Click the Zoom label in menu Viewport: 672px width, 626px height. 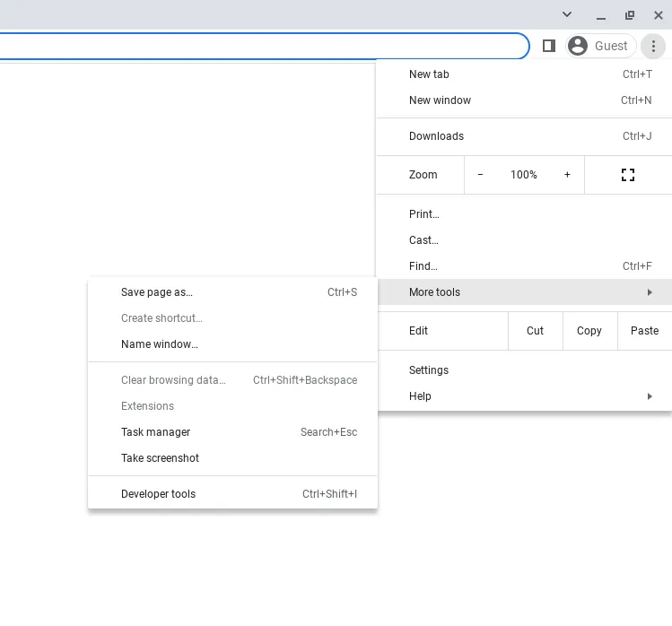click(423, 175)
